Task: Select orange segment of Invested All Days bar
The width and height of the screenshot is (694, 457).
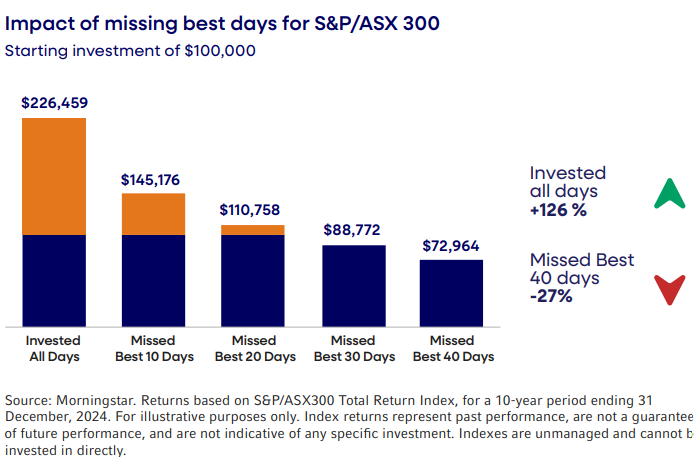Action: click(54, 176)
